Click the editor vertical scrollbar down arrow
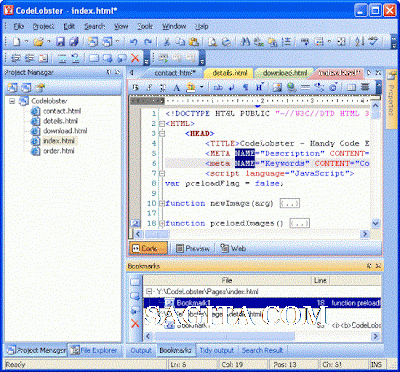Viewport: 400px width, 372px height. pos(376,223)
